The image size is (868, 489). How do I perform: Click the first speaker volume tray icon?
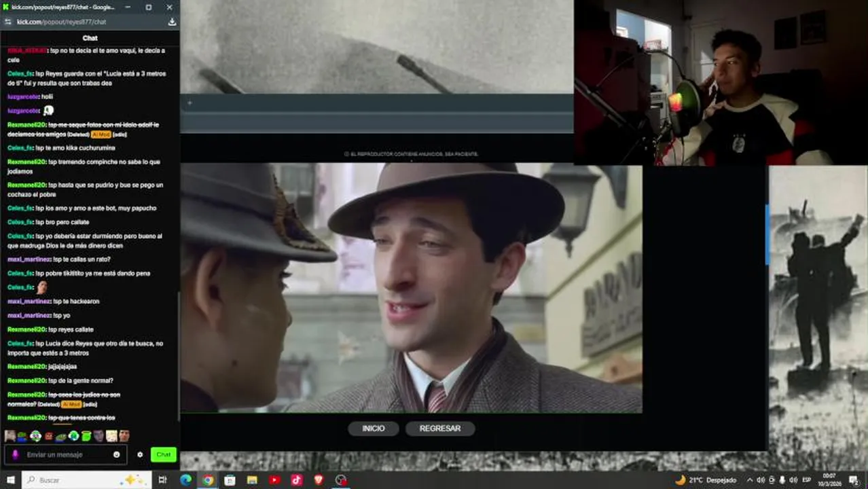pyautogui.click(x=761, y=480)
